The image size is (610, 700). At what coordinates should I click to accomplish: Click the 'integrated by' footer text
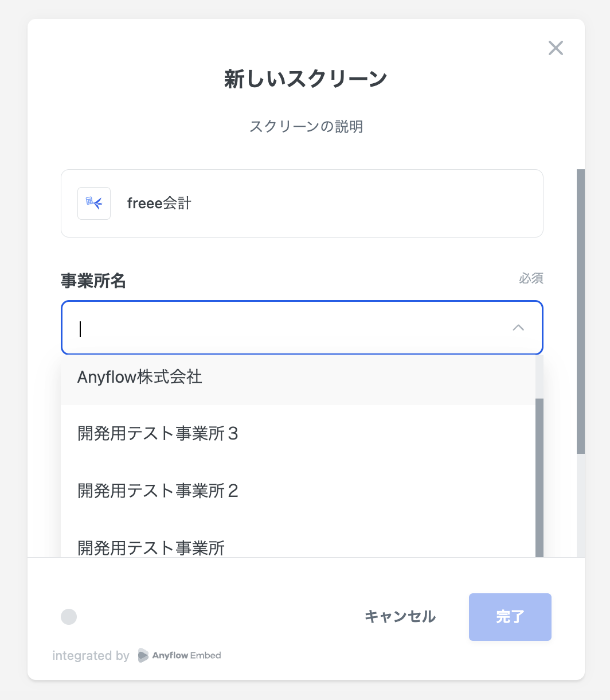tap(91, 655)
